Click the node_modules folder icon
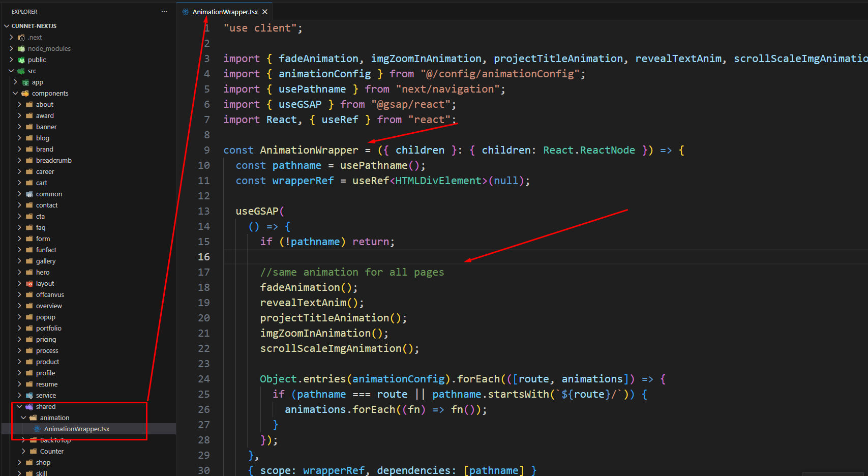The width and height of the screenshot is (868, 476). pyautogui.click(x=21, y=49)
